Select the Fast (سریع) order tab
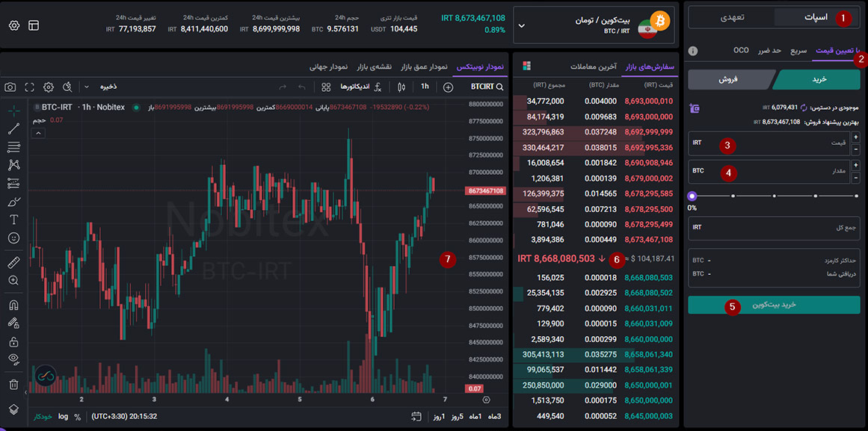Image resolution: width=868 pixels, height=431 pixels. coord(798,51)
